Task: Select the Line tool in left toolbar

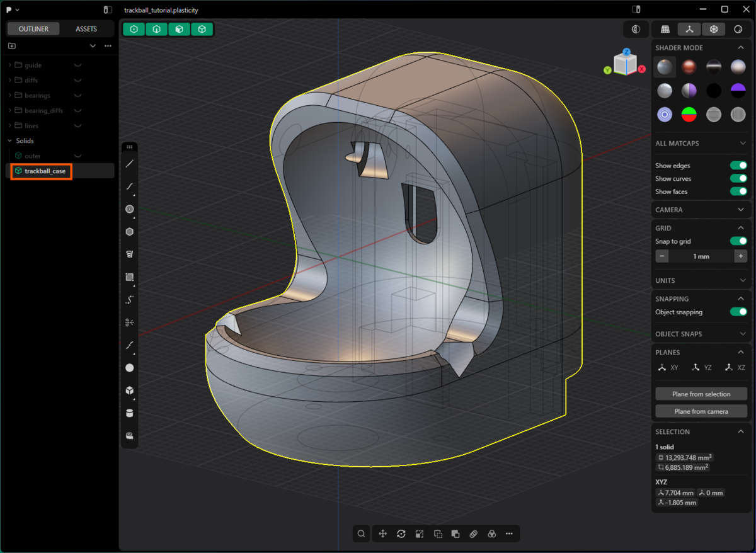Action: (130, 164)
